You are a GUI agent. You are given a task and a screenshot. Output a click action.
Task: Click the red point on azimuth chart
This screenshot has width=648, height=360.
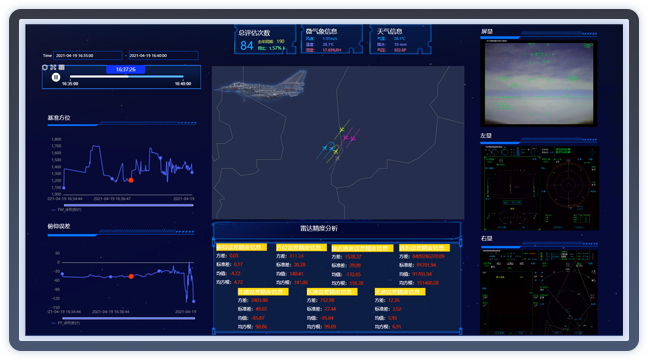[131, 180]
